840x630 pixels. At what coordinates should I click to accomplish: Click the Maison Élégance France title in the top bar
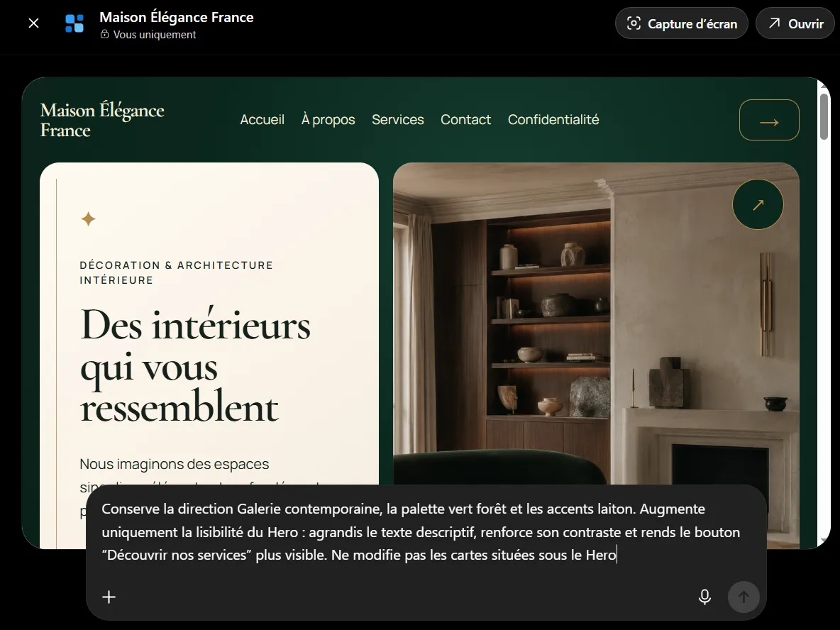(x=176, y=17)
